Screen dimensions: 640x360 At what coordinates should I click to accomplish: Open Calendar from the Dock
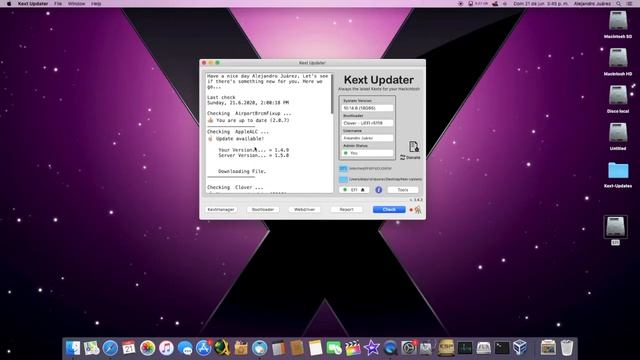129,348
